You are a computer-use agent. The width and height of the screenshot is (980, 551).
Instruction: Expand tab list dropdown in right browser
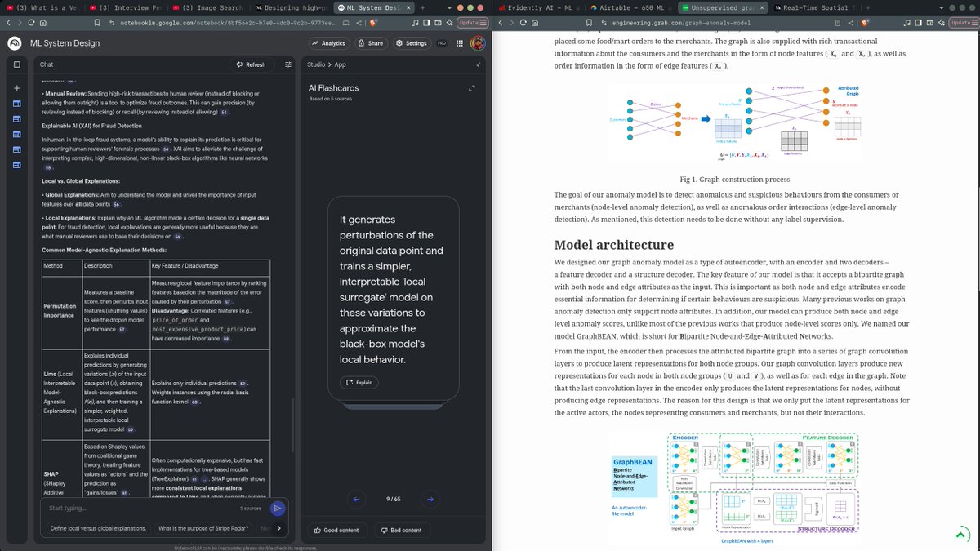[x=942, y=7]
